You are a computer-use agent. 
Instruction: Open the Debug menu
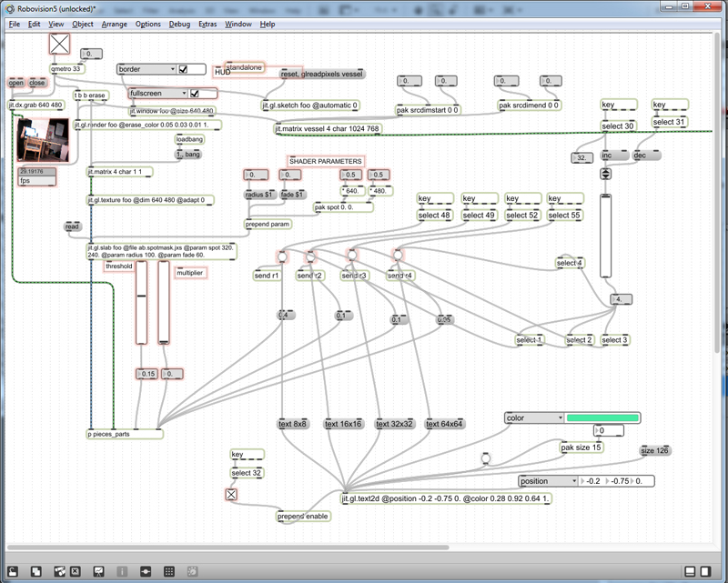(179, 23)
